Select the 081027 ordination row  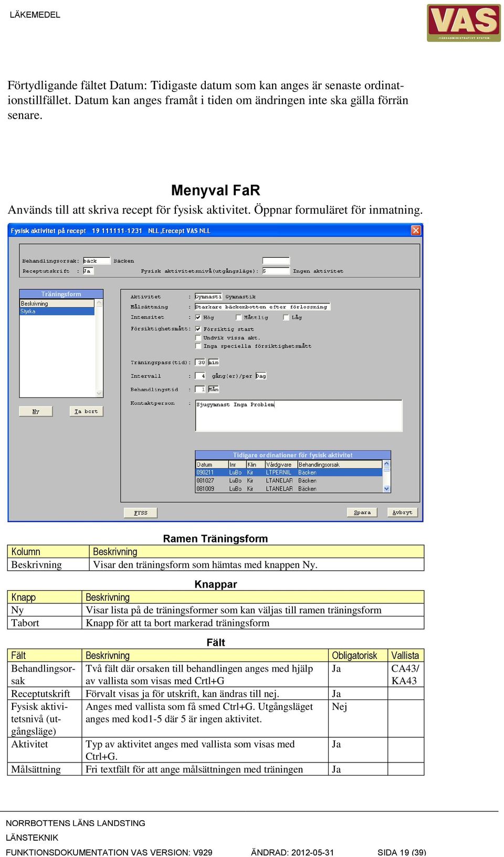tap(289, 480)
